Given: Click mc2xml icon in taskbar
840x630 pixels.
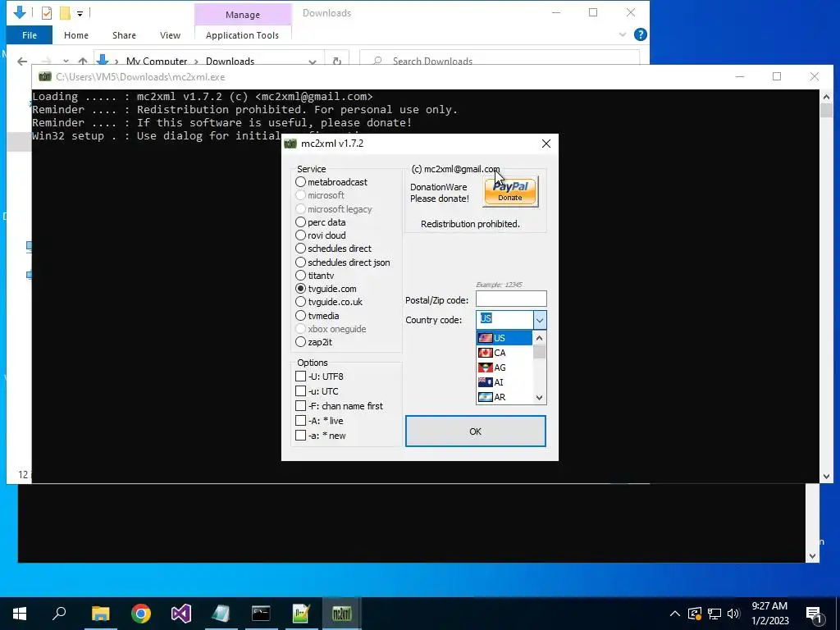Looking at the screenshot, I should pyautogui.click(x=342, y=614).
